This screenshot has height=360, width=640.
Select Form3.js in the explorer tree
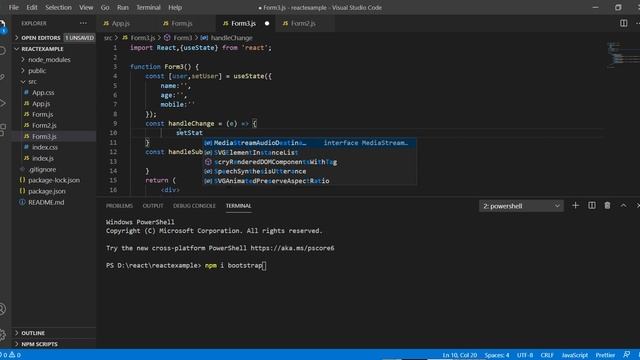[44, 136]
